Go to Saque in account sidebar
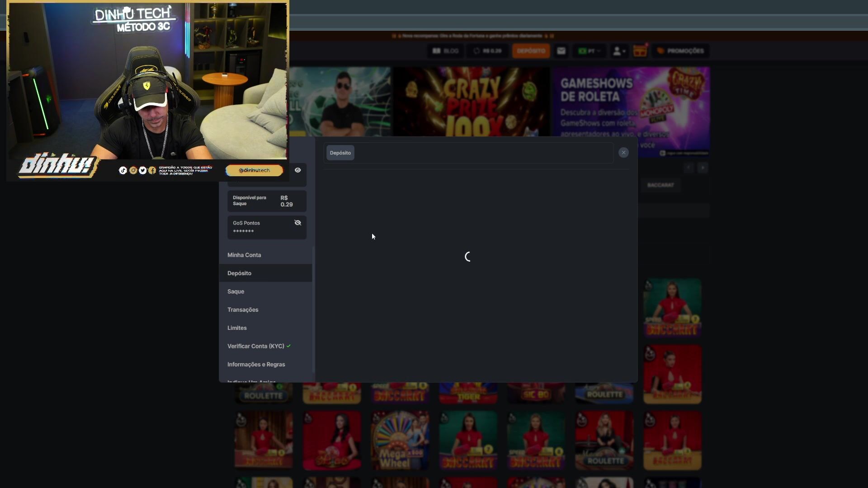Screen dimensions: 868x488 (266, 291)
